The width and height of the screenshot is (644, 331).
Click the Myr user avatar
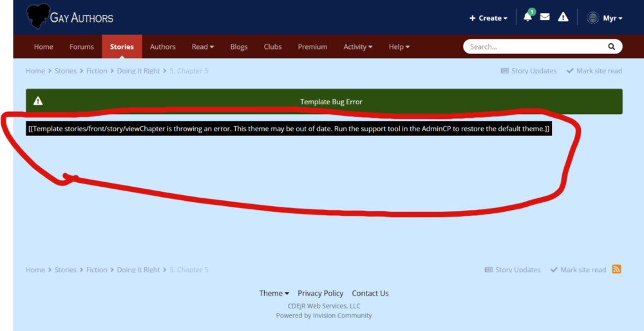point(592,18)
